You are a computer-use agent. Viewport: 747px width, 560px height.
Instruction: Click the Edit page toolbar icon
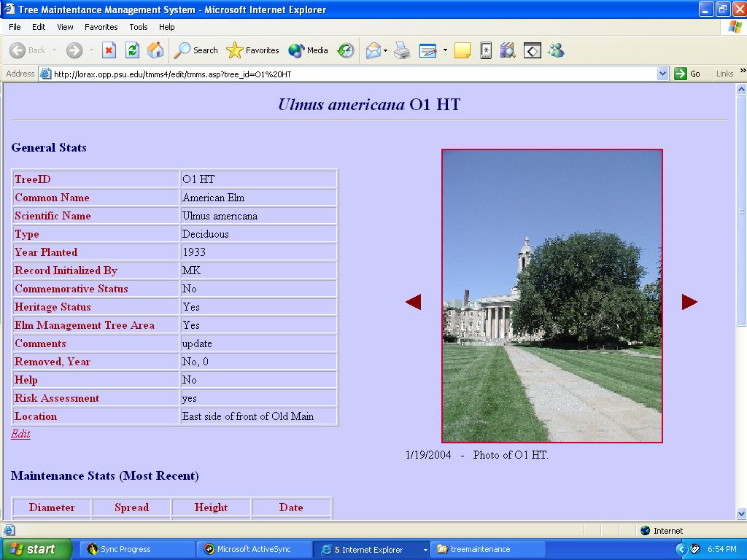[427, 50]
